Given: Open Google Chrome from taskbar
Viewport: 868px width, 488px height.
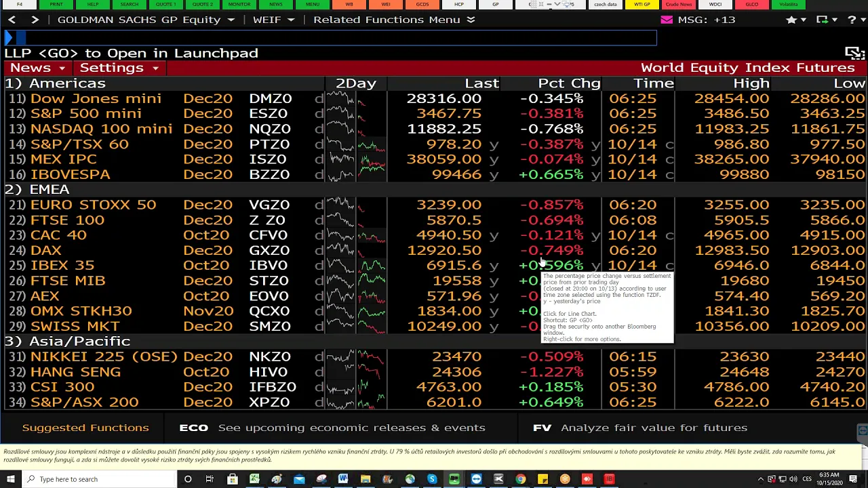Looking at the screenshot, I should tap(520, 479).
